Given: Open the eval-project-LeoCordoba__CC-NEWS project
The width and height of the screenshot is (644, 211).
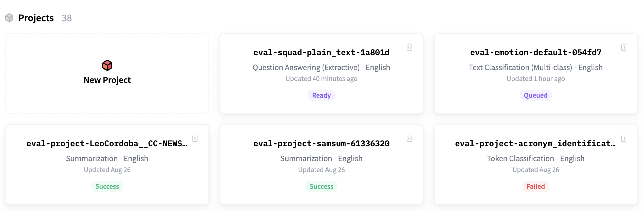Looking at the screenshot, I should (107, 144).
